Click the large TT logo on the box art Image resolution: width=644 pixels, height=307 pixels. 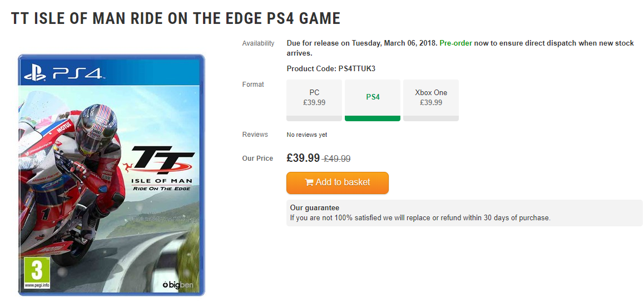pos(161,159)
